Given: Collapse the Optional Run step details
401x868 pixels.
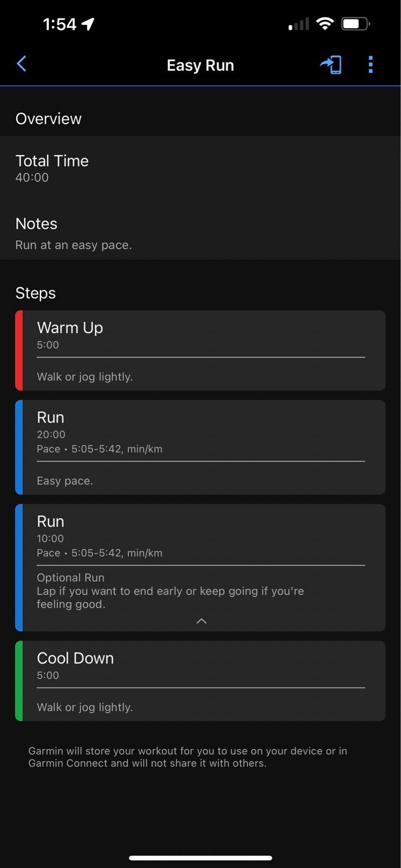Looking at the screenshot, I should [x=200, y=621].
